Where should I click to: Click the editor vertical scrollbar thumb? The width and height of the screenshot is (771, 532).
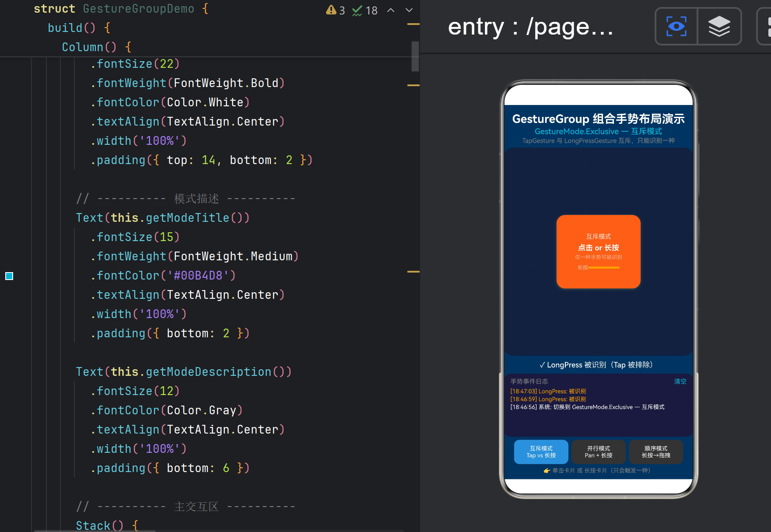[415, 56]
